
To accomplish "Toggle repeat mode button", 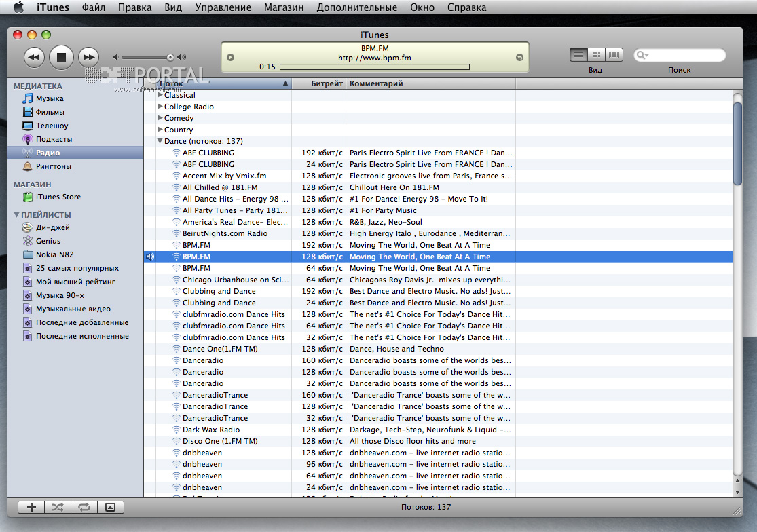I will [84, 507].
